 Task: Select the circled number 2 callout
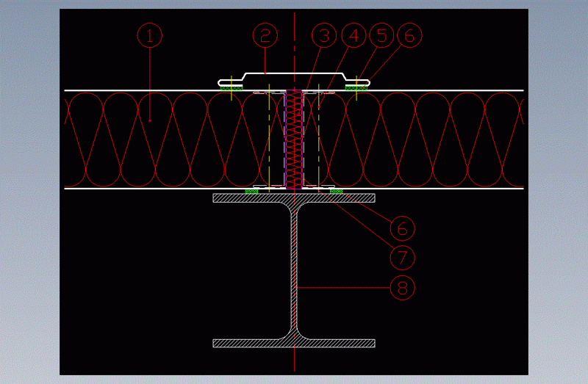pyautogui.click(x=265, y=35)
